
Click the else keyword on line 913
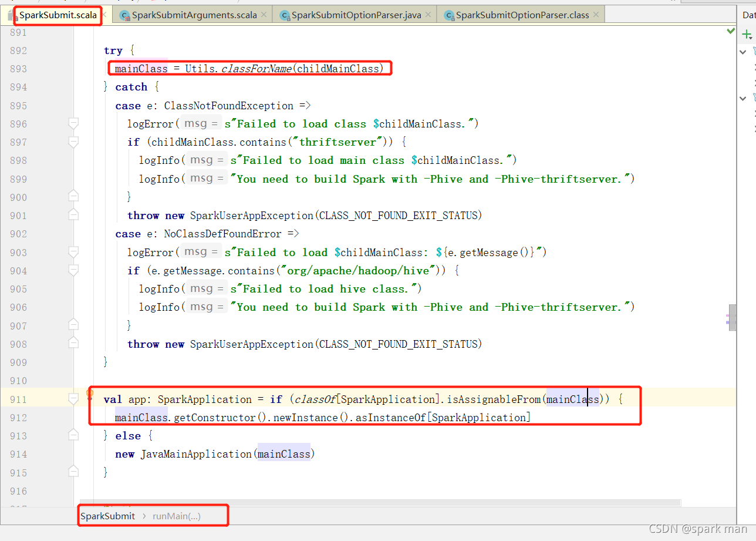pos(128,436)
